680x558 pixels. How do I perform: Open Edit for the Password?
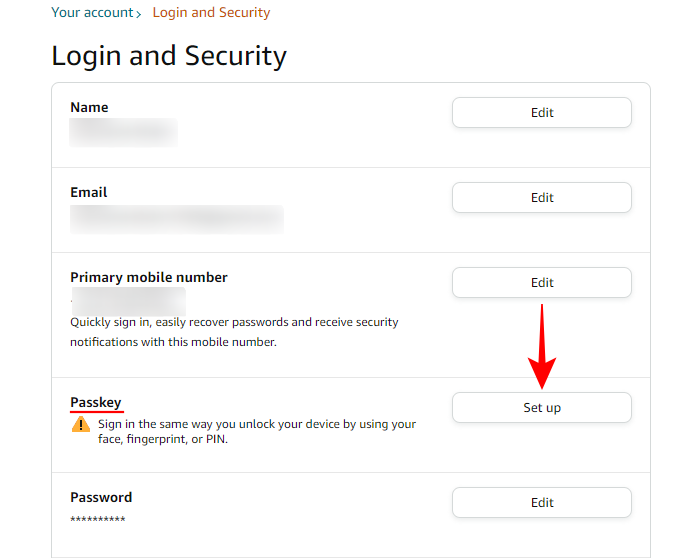point(541,503)
